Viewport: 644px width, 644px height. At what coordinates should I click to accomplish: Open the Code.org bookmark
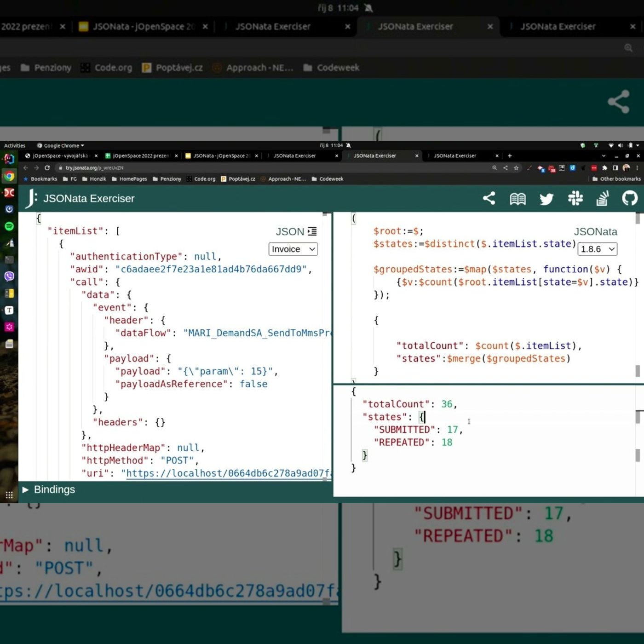[x=201, y=179]
